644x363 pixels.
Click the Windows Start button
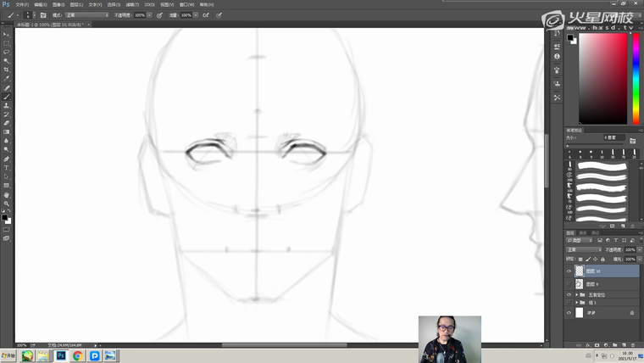[x=8, y=356]
